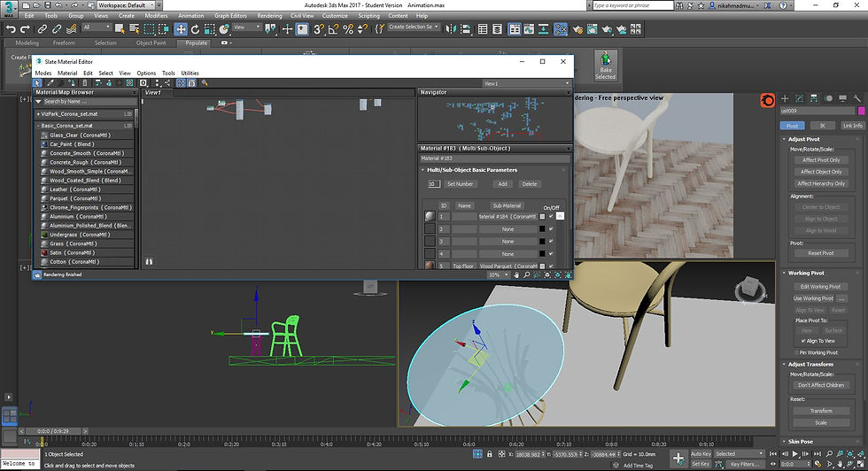Image resolution: width=868 pixels, height=471 pixels.
Task: Toggle On/Off checkbox for sub-material ID 4
Action: 551,253
